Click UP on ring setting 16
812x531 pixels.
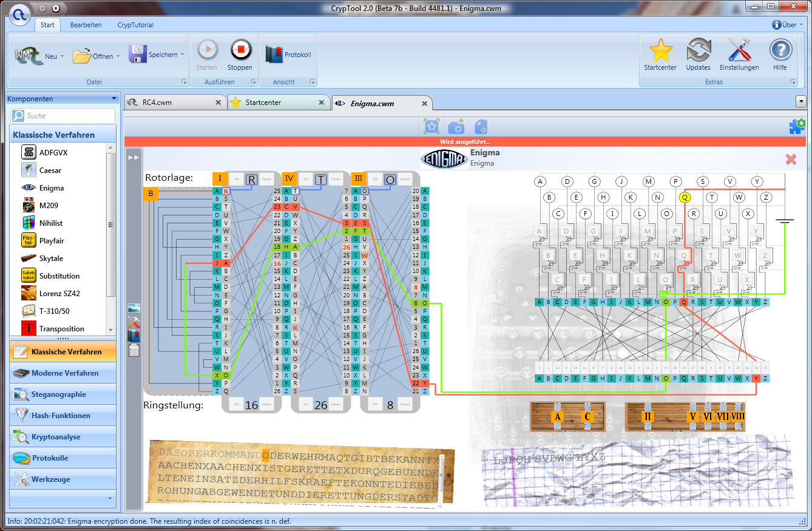point(236,404)
